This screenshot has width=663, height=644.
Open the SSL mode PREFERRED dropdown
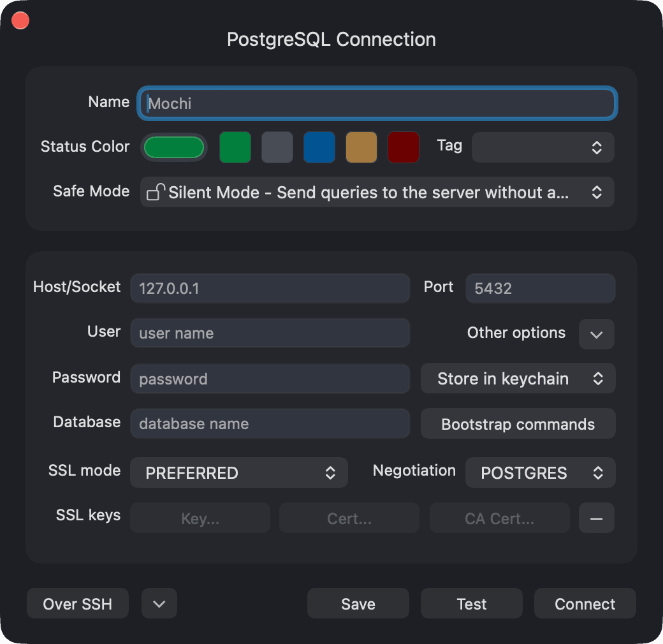click(239, 472)
